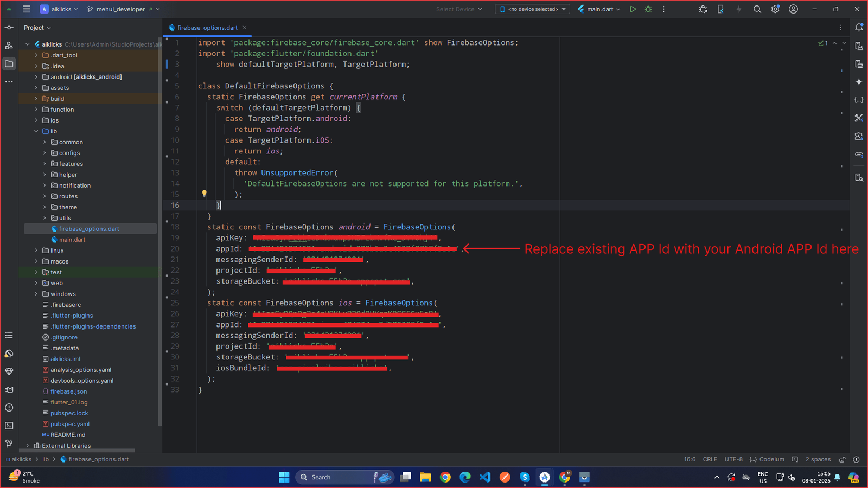This screenshot has width=868, height=488.
Task: Open Search Everywhere magnifier icon
Action: point(757,9)
